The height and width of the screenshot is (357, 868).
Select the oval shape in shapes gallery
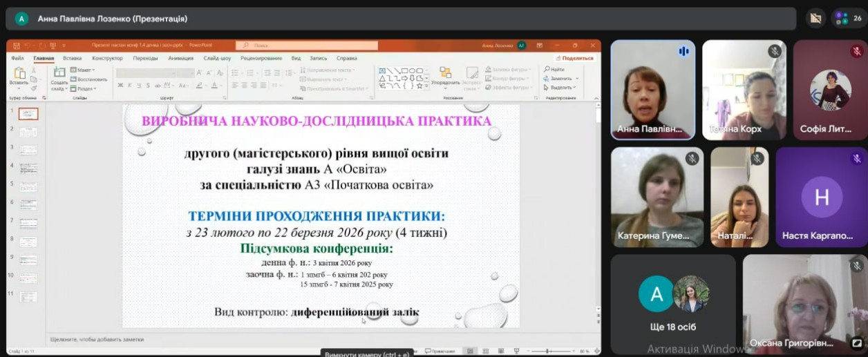(x=413, y=70)
